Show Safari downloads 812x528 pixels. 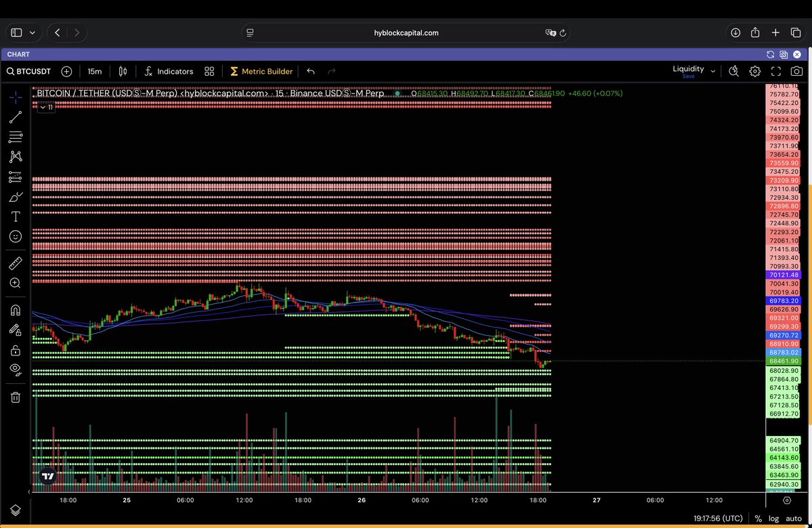pyautogui.click(x=735, y=32)
